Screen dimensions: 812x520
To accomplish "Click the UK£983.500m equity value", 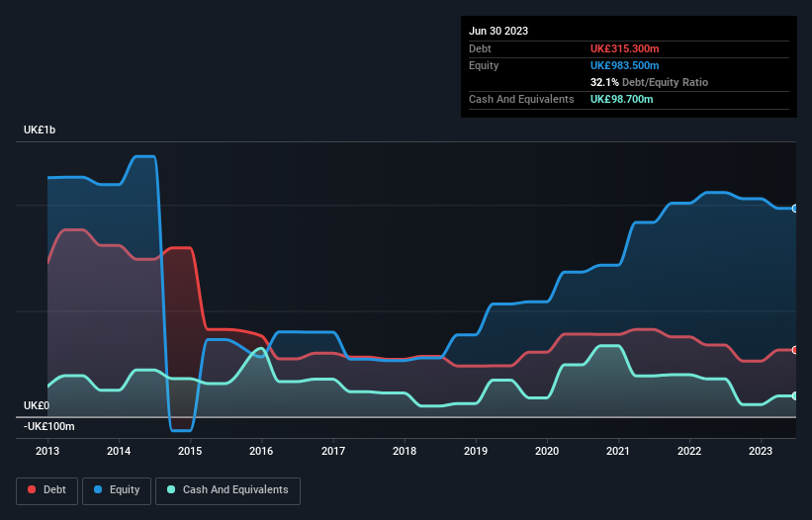I will (x=624, y=65).
